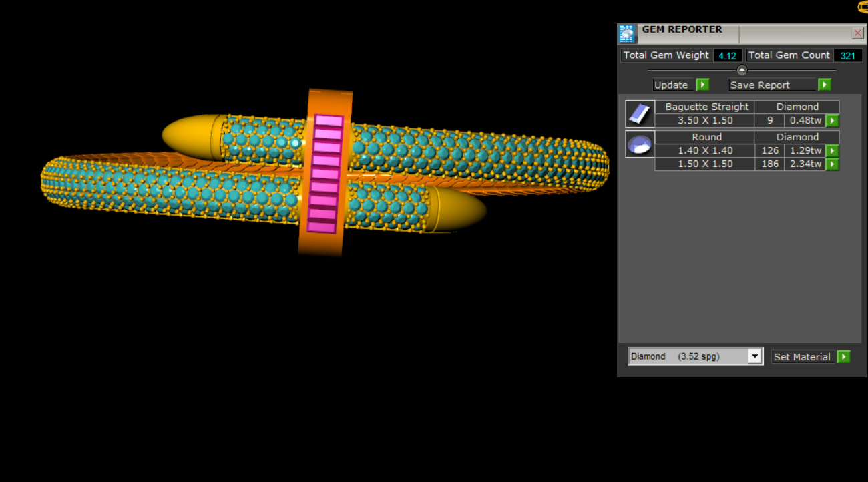Viewport: 868px width, 482px height.
Task: Collapse the panel header with round arrow
Action: click(x=742, y=70)
